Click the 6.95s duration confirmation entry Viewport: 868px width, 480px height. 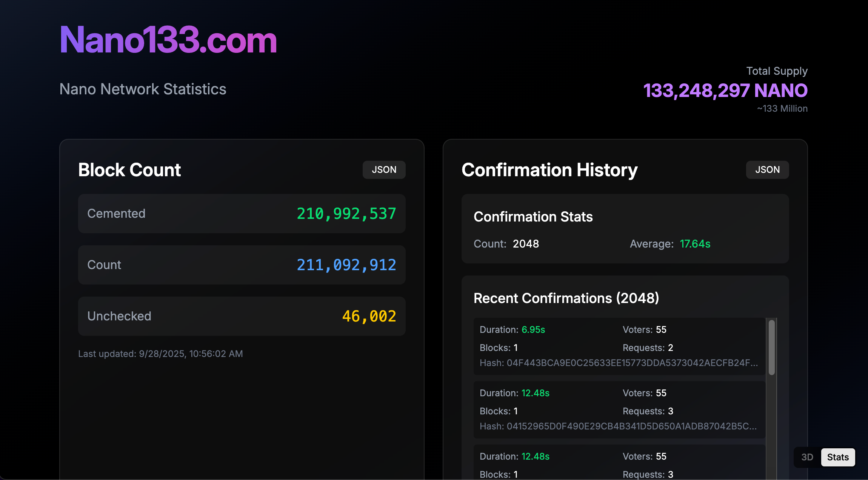click(x=533, y=330)
